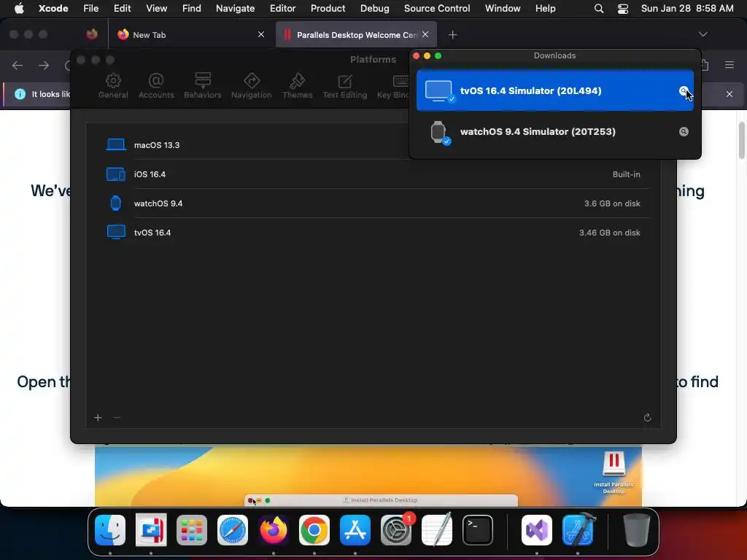
Task: Click the macOS laptop platform icon
Action: click(x=116, y=145)
